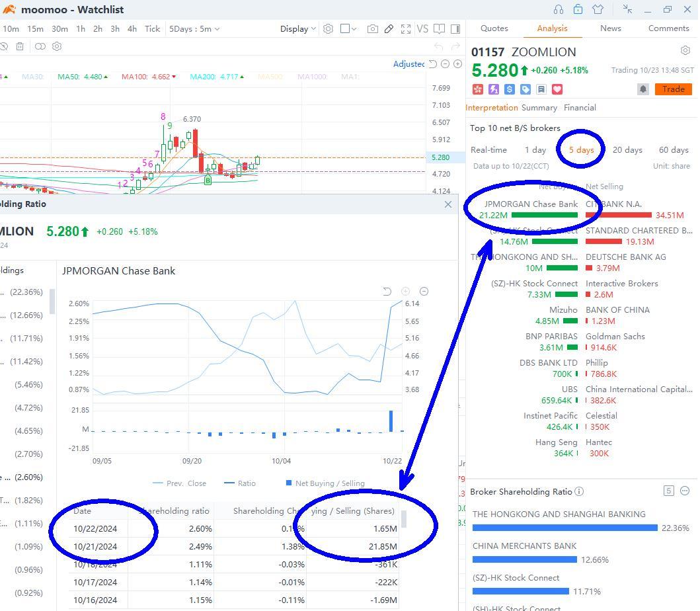Switch to the News tab
The image size is (700, 611).
coord(611,28)
